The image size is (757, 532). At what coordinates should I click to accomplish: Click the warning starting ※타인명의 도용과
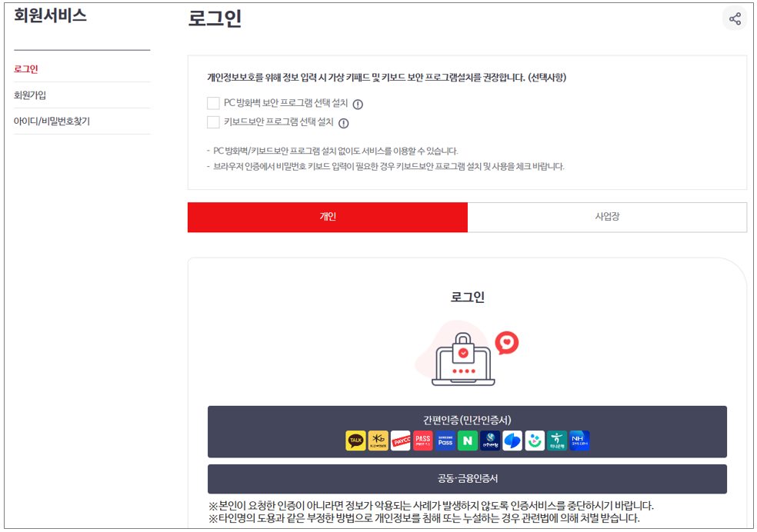pyautogui.click(x=424, y=518)
